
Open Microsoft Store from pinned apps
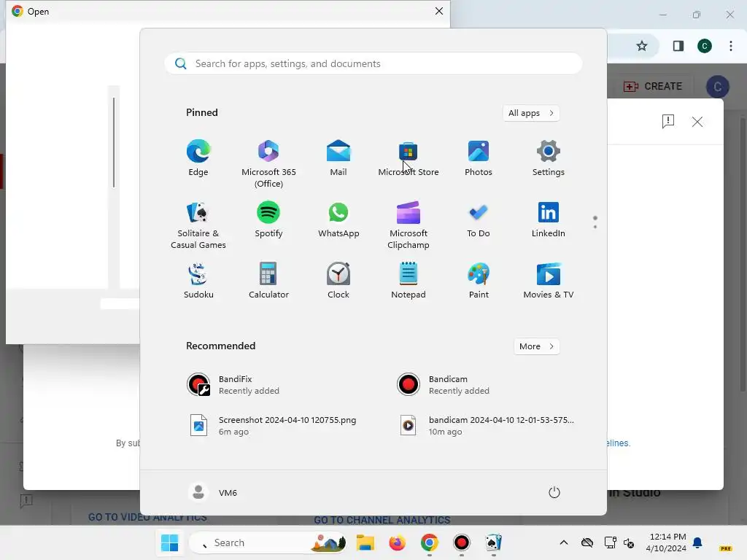(409, 158)
